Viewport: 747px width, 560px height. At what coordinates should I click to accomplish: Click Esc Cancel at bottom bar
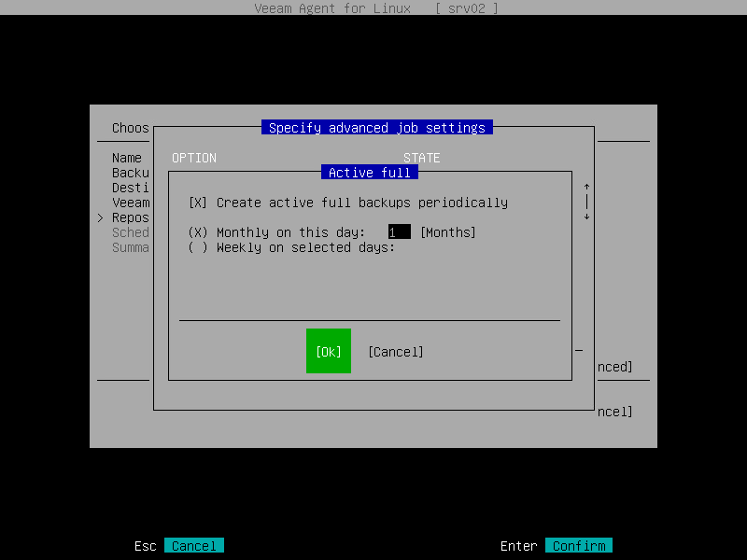coord(194,545)
